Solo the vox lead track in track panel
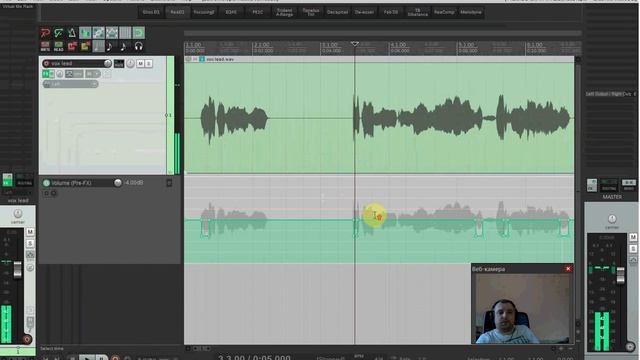Image resolution: width=640 pixels, height=360 pixels. pyautogui.click(x=149, y=63)
